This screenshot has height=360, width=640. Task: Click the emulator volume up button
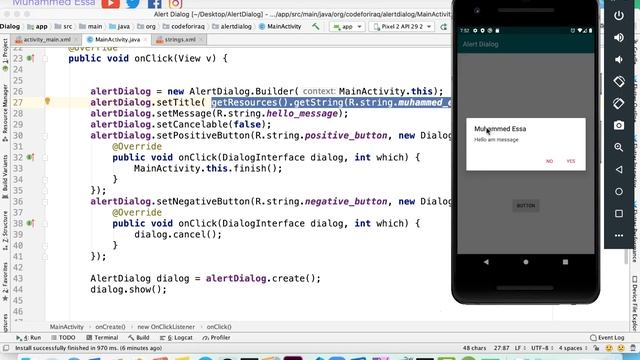(x=619, y=38)
